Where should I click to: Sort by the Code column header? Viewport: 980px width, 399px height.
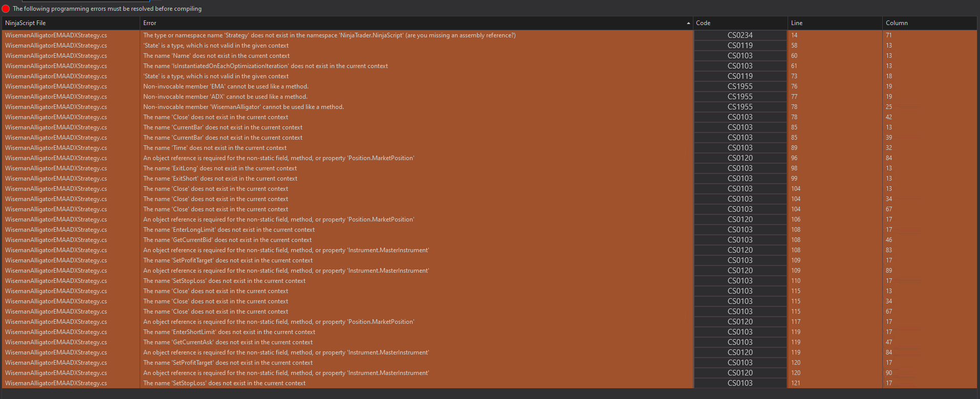[x=703, y=23]
